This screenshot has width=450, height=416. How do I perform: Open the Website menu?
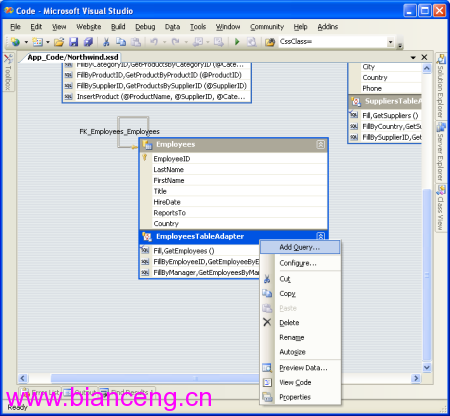pyautogui.click(x=89, y=27)
